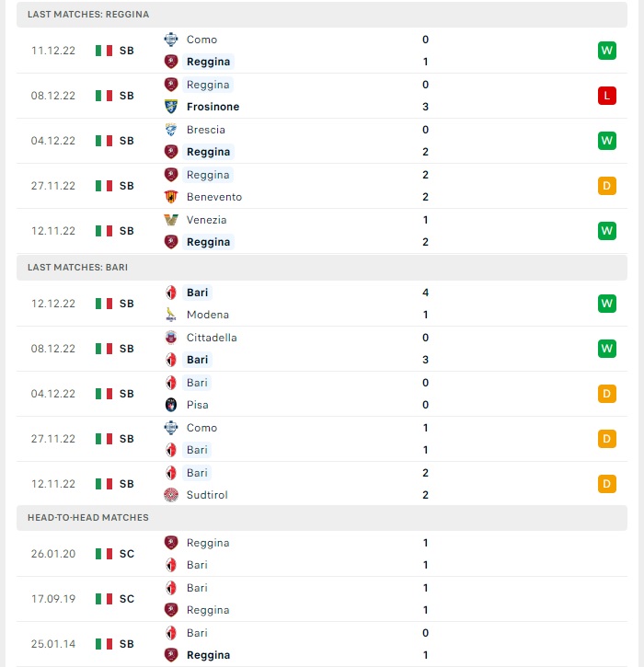Open the Frosinone team link
Viewport: 644px width, 667px height.
(213, 107)
